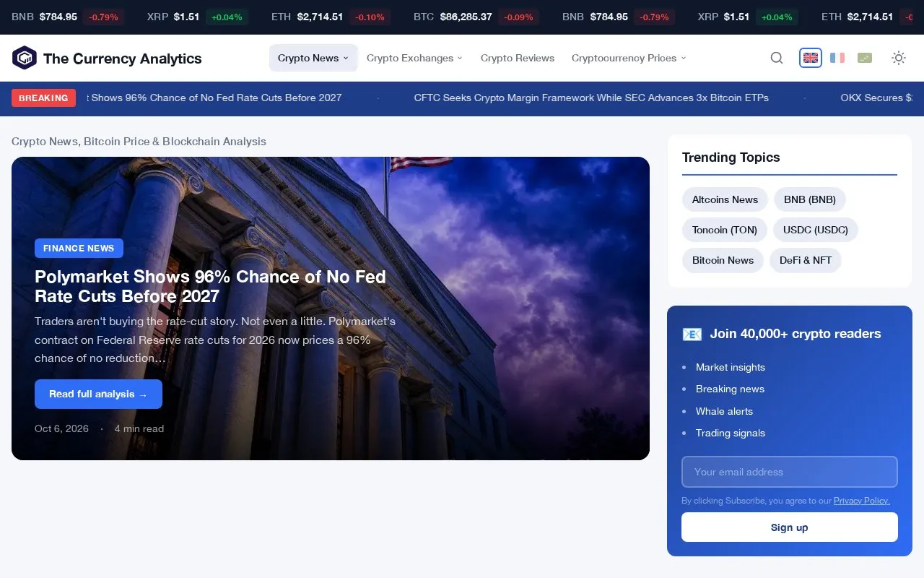The height and width of the screenshot is (578, 924).
Task: Click the red BREAKING badge
Action: tap(43, 98)
